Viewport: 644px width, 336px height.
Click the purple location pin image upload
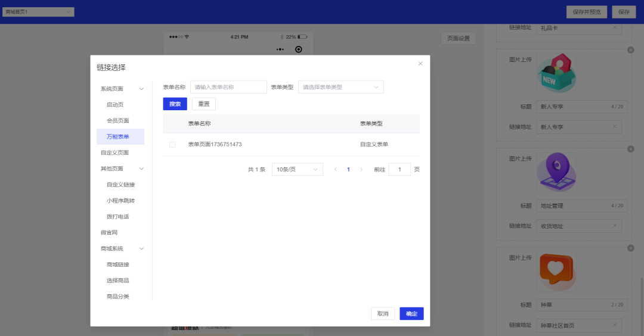tap(556, 172)
